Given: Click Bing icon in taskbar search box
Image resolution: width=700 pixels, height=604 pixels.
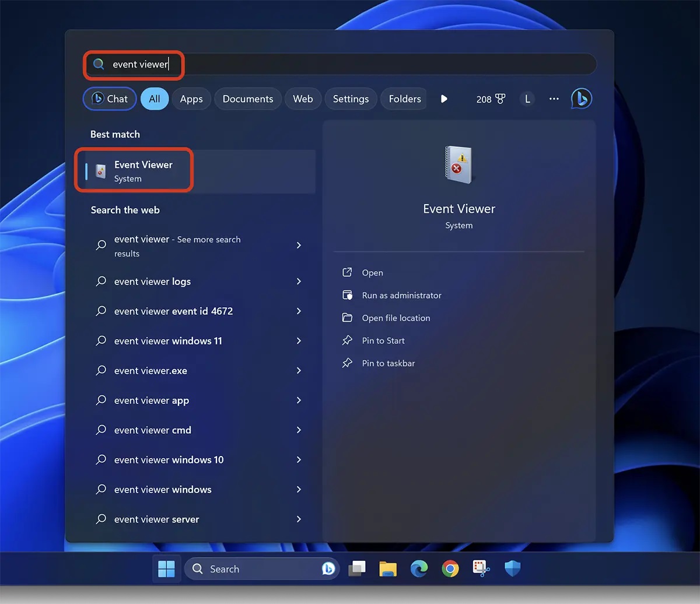Looking at the screenshot, I should (328, 569).
